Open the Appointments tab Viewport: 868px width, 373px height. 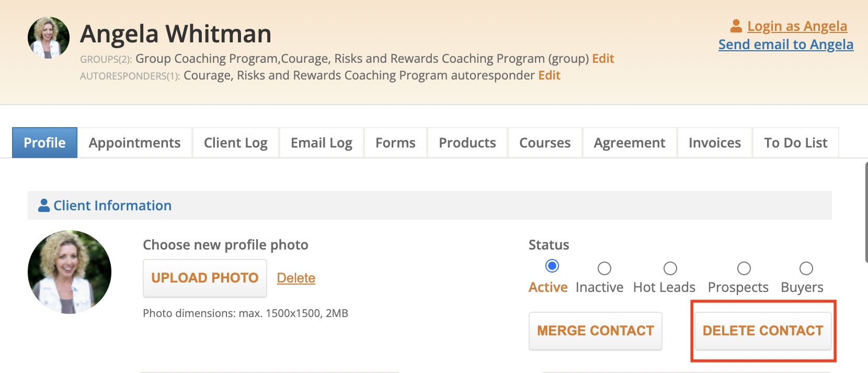[x=134, y=143]
